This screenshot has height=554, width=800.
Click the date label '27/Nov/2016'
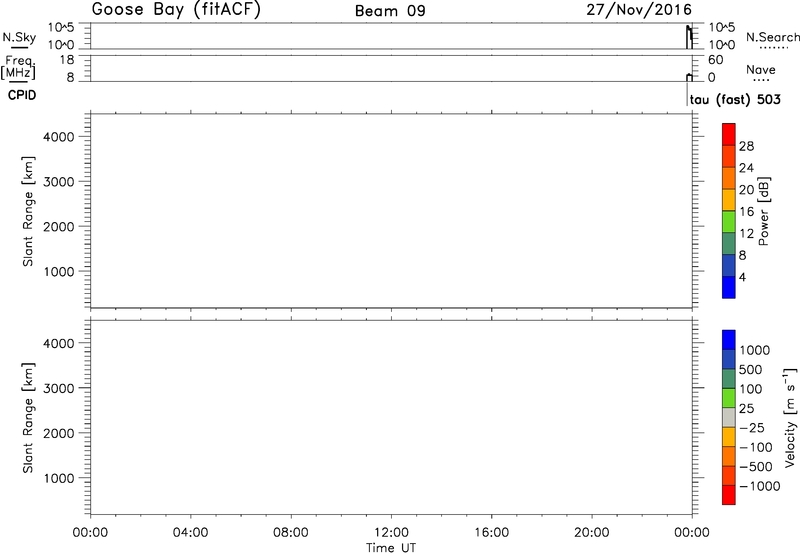[x=639, y=10]
